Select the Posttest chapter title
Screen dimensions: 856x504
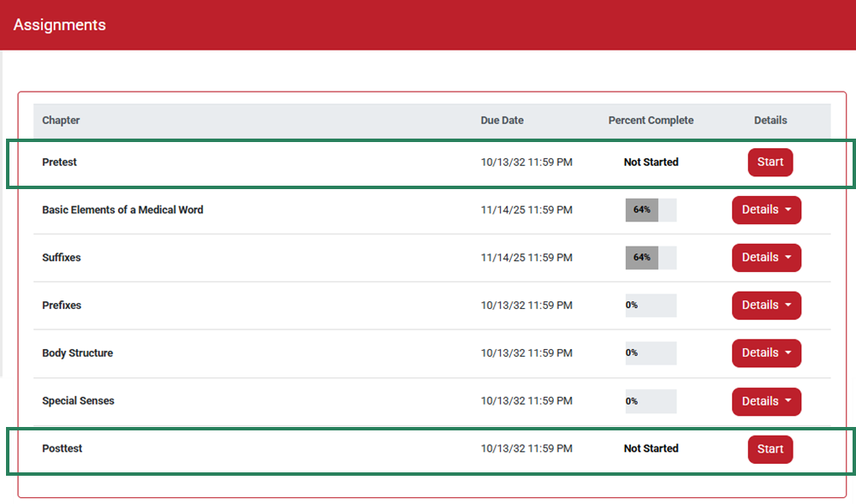tap(61, 448)
